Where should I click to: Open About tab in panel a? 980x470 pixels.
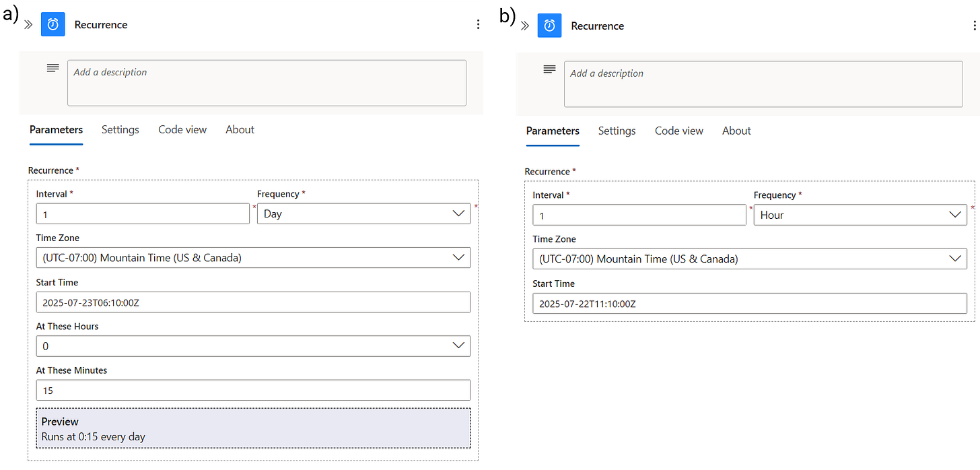click(x=240, y=129)
